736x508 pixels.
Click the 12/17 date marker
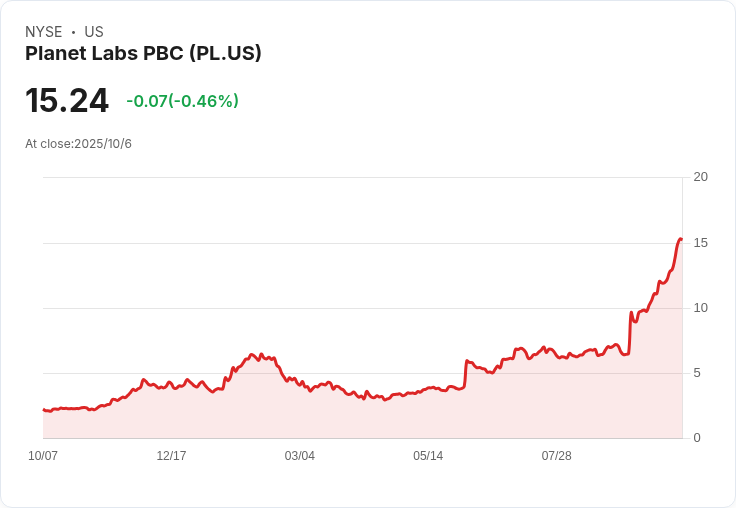[x=171, y=456]
